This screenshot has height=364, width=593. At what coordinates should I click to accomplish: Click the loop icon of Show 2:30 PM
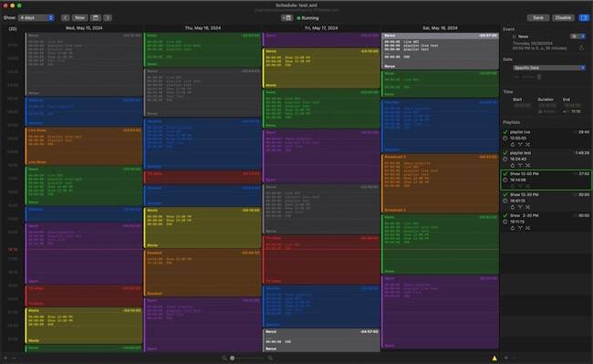513,228
